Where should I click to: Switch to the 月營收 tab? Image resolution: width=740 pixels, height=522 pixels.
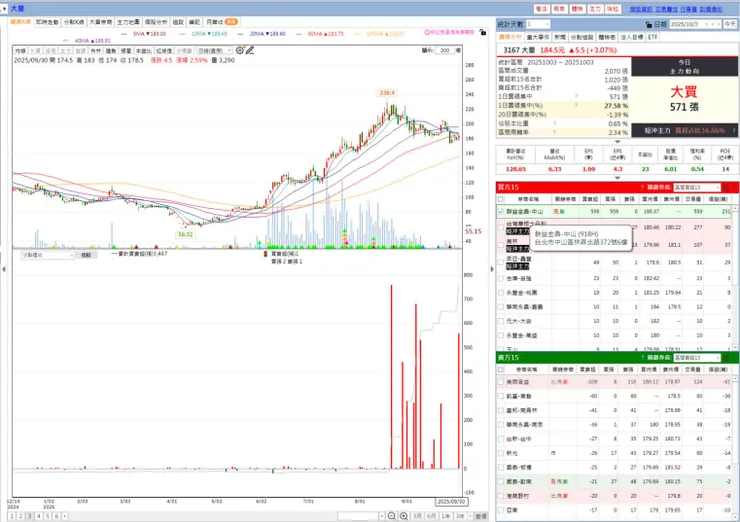click(x=221, y=22)
